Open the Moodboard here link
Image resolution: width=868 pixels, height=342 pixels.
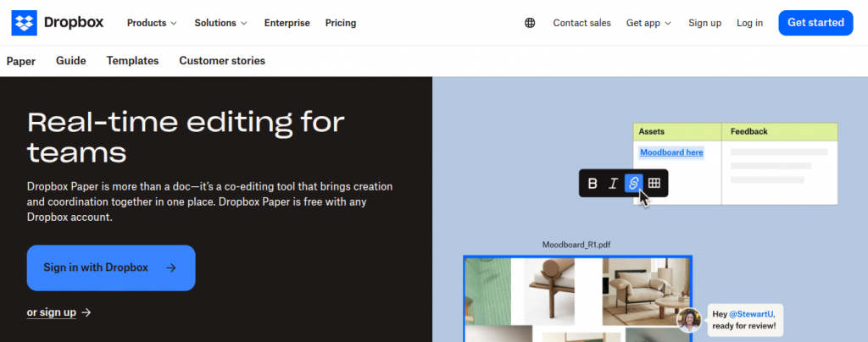point(671,152)
